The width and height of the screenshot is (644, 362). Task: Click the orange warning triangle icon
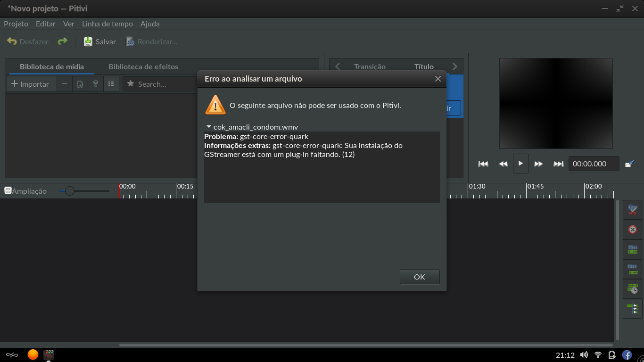(x=215, y=105)
